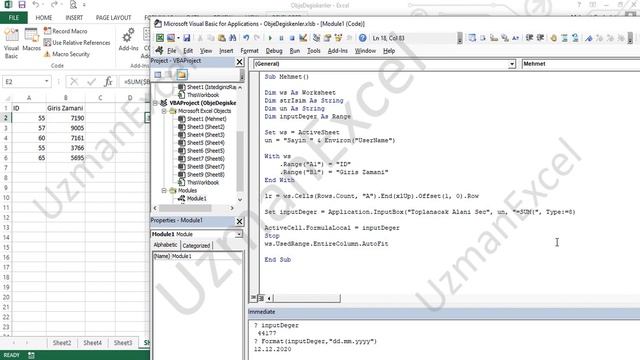This screenshot has width=640, height=360.
Task: Click the Comment Block icon
Action: (564, 38)
